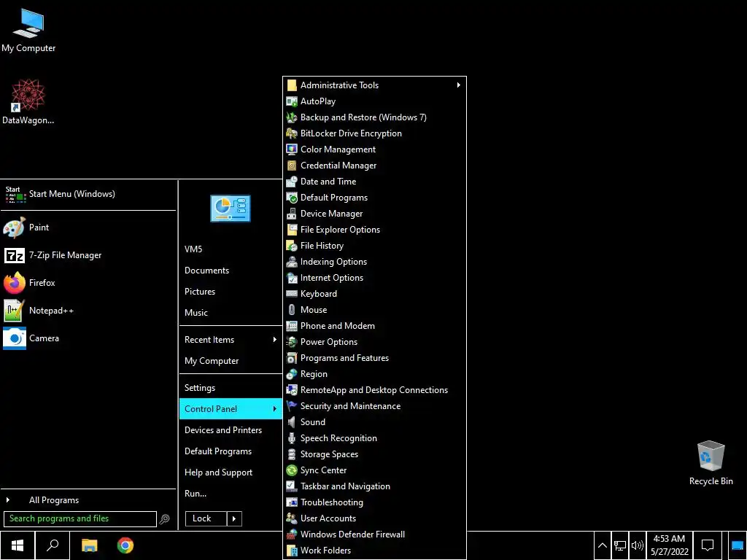Viewport: 747px width, 560px height.
Task: Launch Paint from pinned programs
Action: (88, 227)
